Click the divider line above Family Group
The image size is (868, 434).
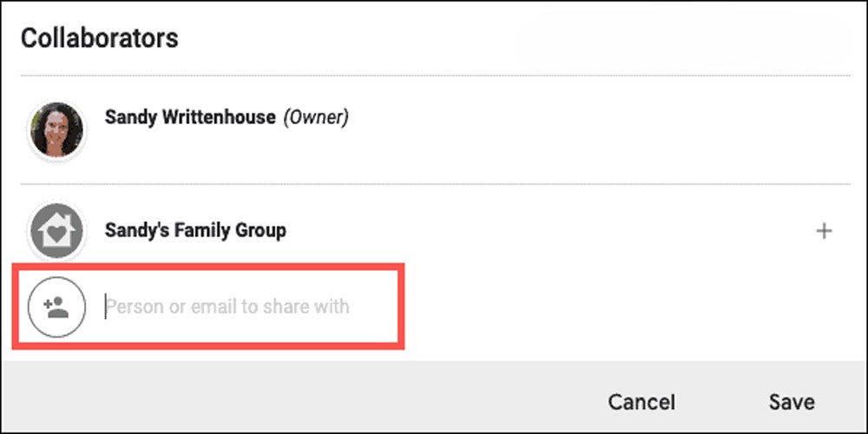(435, 184)
